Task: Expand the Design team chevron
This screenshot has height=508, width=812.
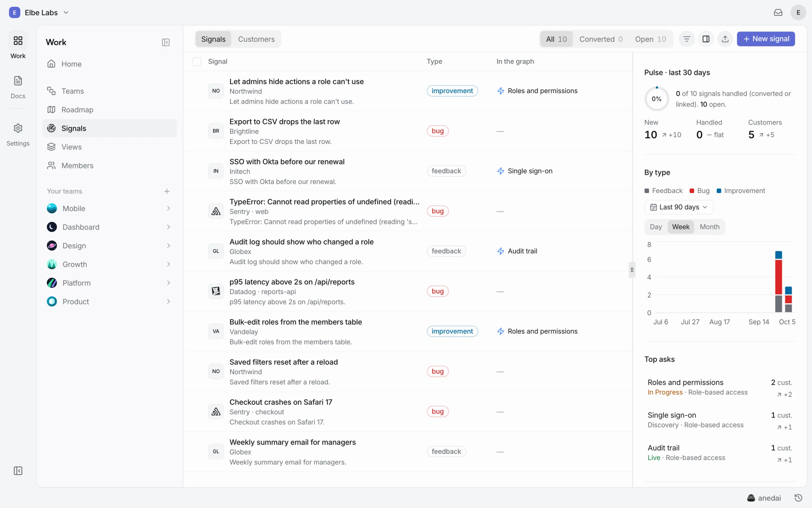Action: (168, 246)
